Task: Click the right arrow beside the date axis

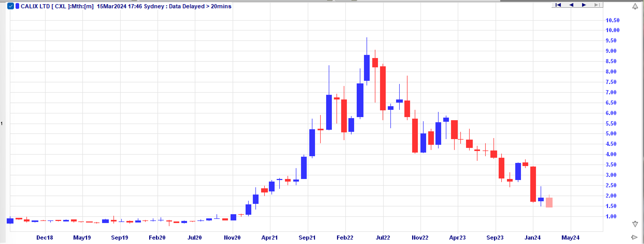Action: [x=634, y=237]
